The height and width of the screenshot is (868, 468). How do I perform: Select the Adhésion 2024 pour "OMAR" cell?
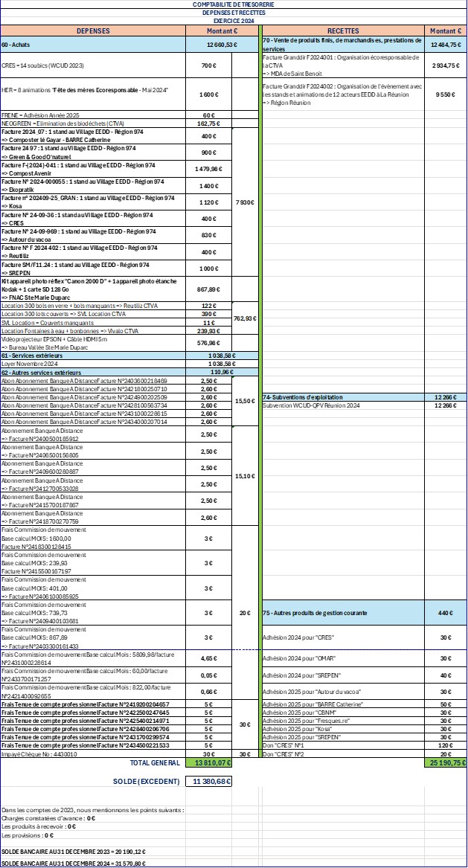click(343, 658)
